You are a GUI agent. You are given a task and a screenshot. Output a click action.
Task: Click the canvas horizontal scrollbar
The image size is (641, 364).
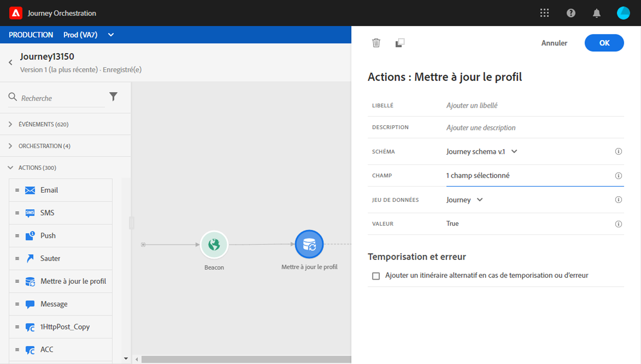pyautogui.click(x=246, y=359)
